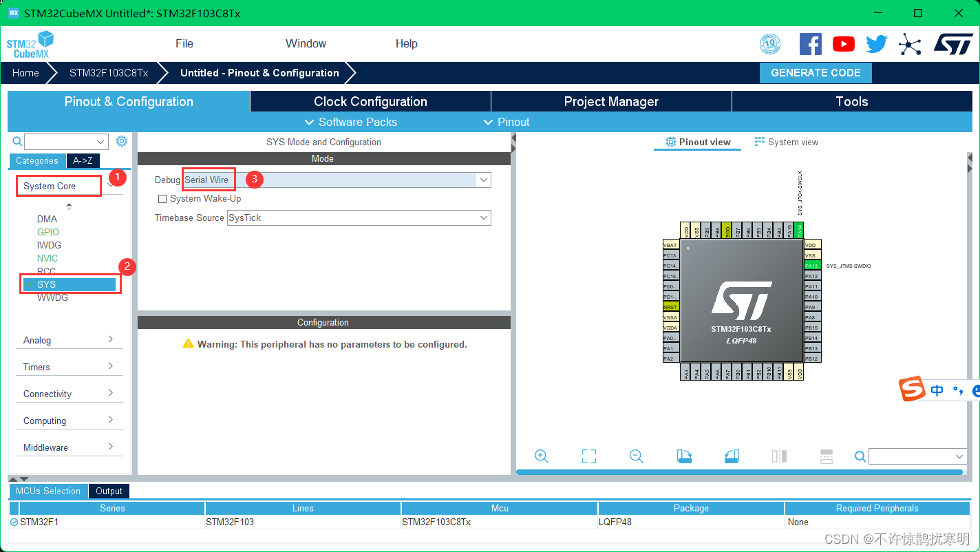Click the STM32F103C8Tx breadcrumb
The image size is (980, 552).
tap(109, 73)
